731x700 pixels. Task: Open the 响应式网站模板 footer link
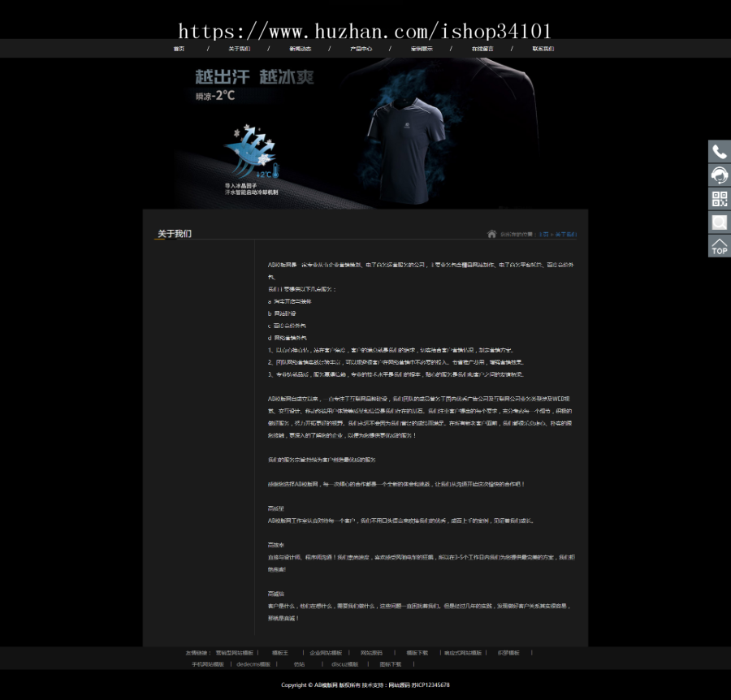tap(462, 653)
